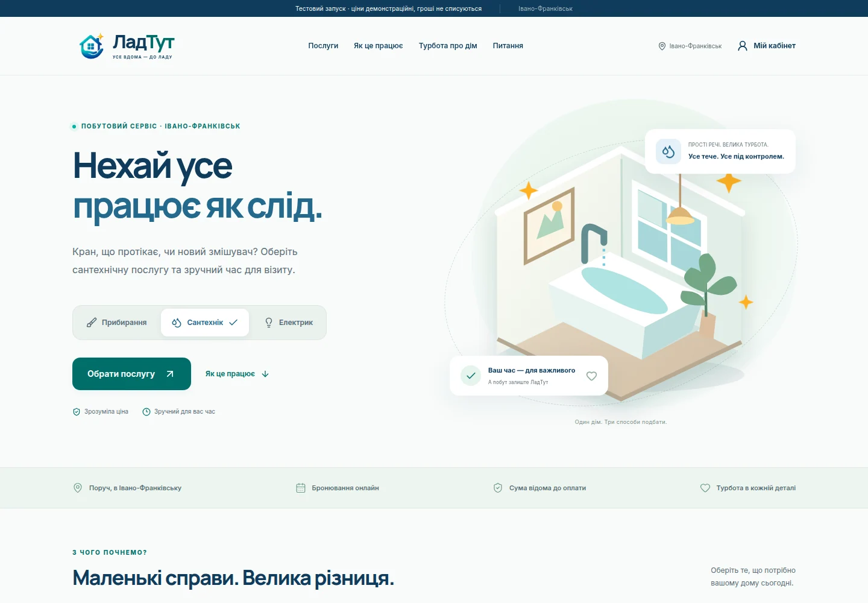The width and height of the screenshot is (868, 603).
Task: Follow the Як це працює link below hero
Action: pyautogui.click(x=237, y=374)
